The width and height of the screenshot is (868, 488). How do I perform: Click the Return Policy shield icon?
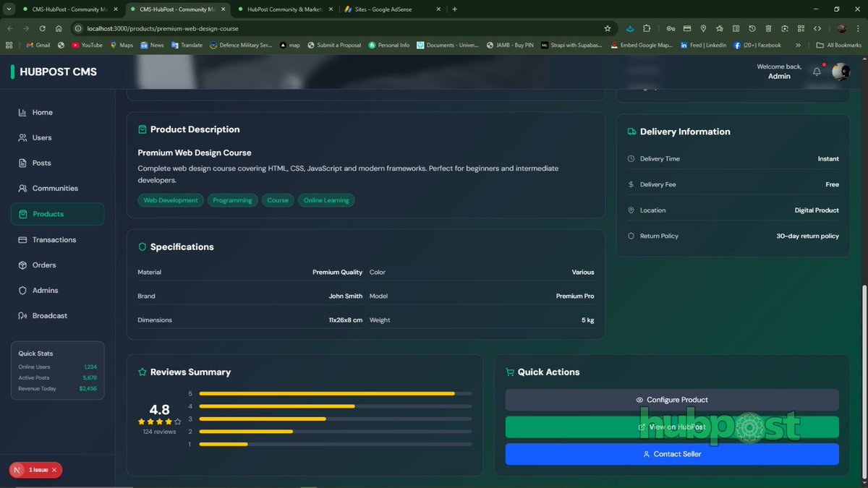click(x=631, y=236)
